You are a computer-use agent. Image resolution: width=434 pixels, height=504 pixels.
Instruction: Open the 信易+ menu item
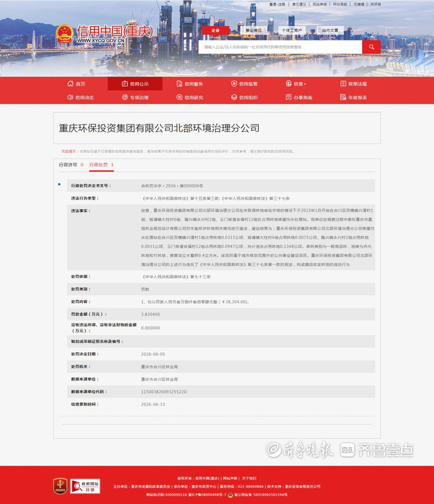coord(300,84)
